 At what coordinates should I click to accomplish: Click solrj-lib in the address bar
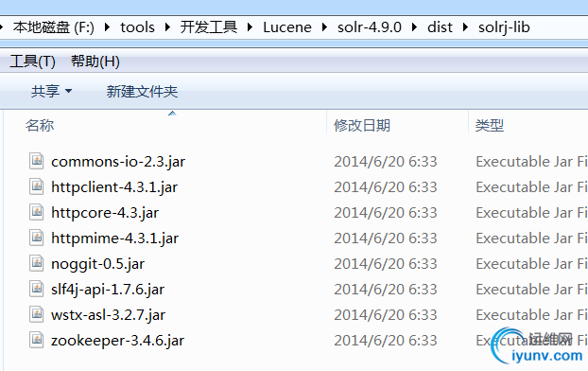click(504, 27)
